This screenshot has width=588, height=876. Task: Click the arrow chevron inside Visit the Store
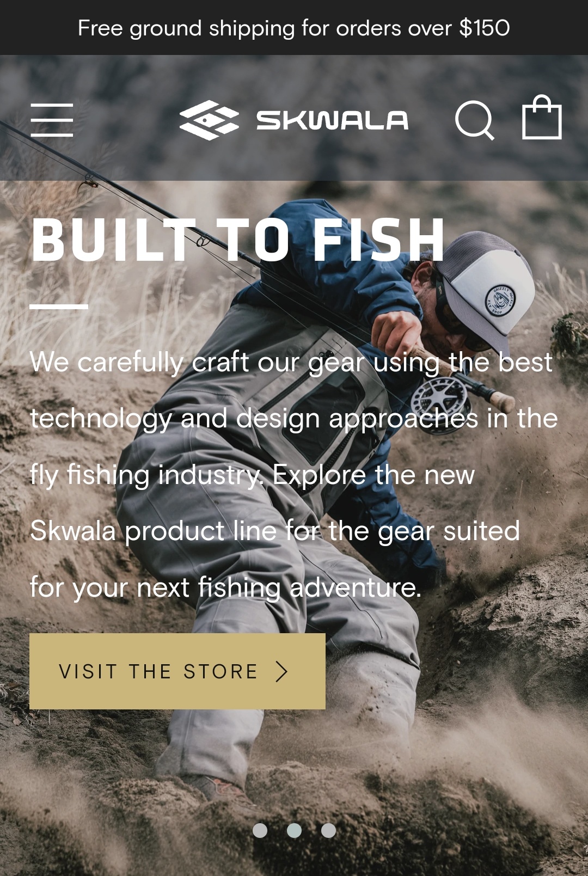click(x=281, y=671)
